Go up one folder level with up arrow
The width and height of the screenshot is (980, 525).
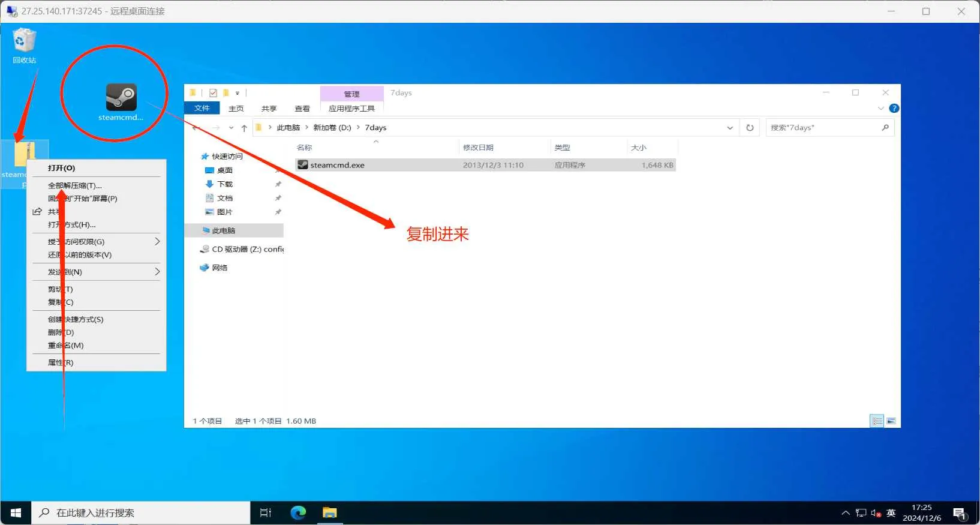tap(244, 128)
